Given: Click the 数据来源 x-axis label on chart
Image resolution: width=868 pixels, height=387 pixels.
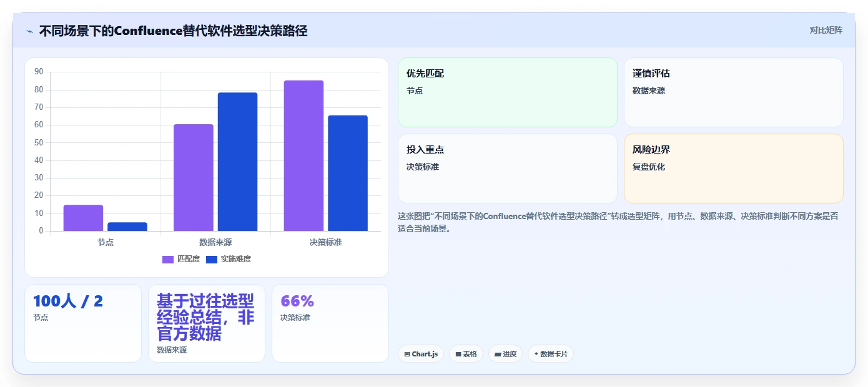Looking at the screenshot, I should pos(215,242).
